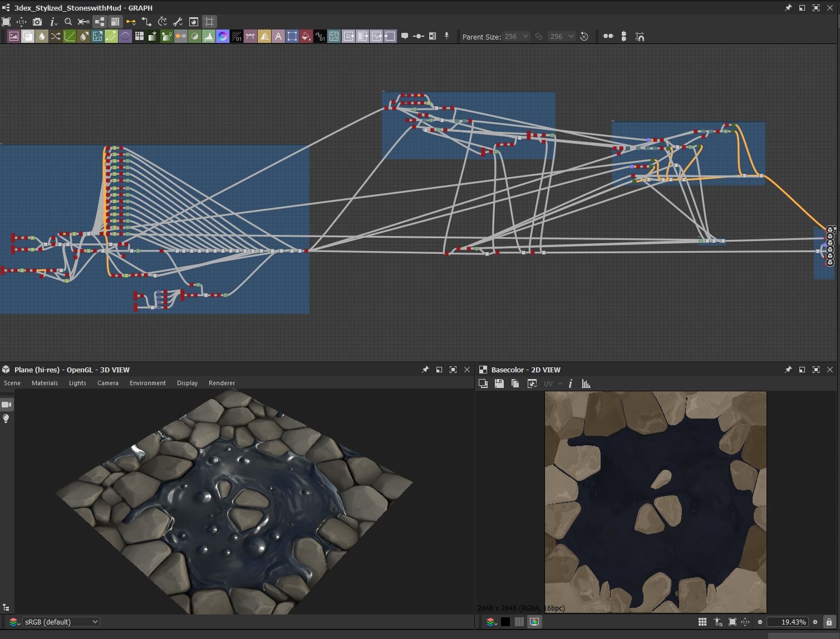Pin the Basecolor 2D VIEW panel
Viewport: 840px width, 639px height.
788,369
